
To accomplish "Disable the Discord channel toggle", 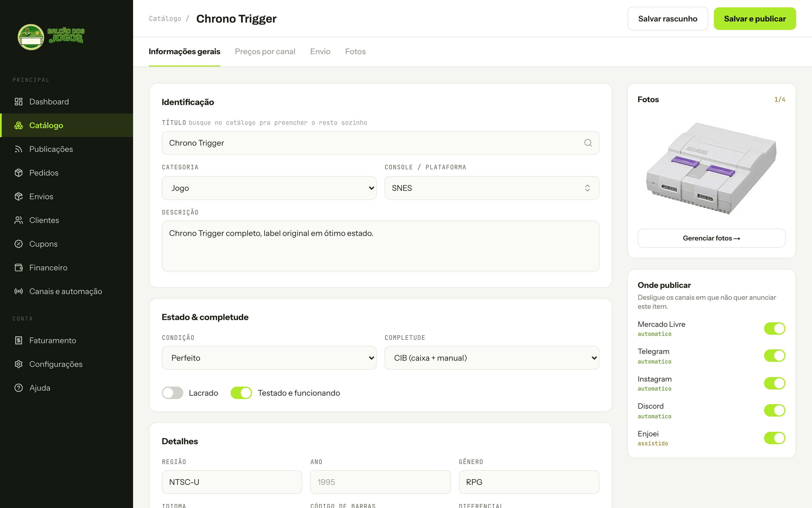I will (775, 410).
